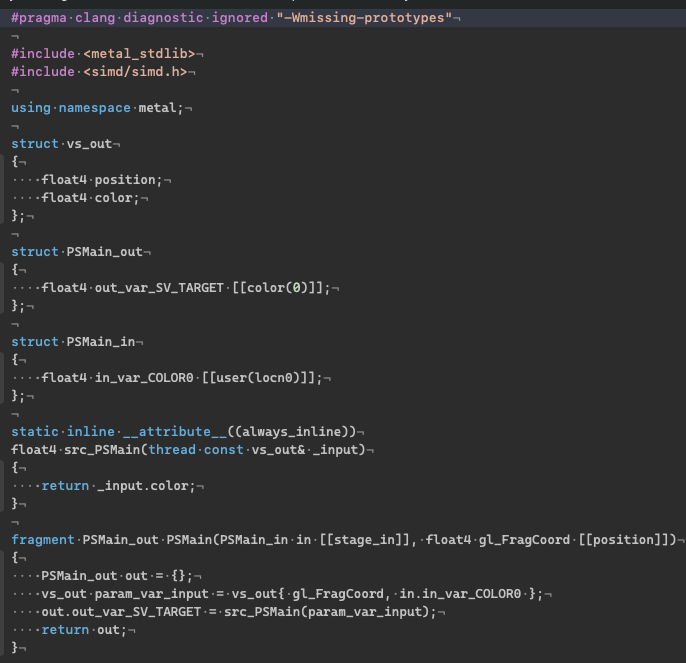The width and height of the screenshot is (686, 663).
Task: Fold the fragment PSMain function body
Action: pyautogui.click(x=2, y=603)
